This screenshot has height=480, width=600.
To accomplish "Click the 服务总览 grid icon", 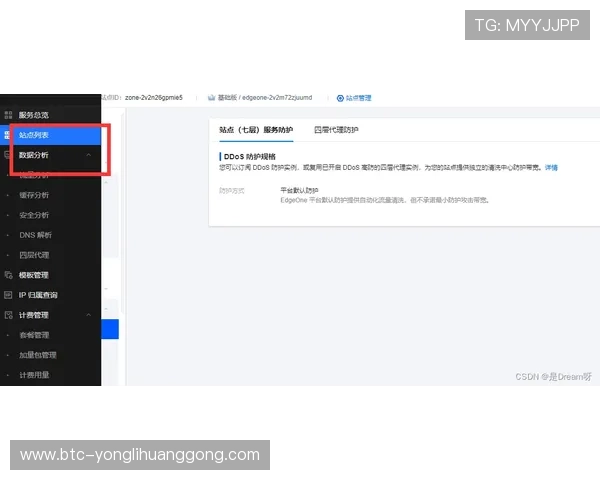I will click(8, 115).
